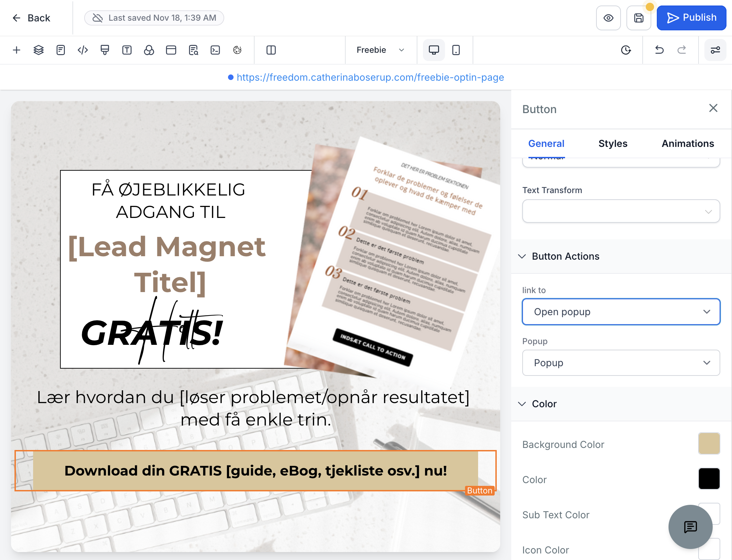Open version history clock icon
Viewport: 732px width, 560px height.
[x=626, y=50]
